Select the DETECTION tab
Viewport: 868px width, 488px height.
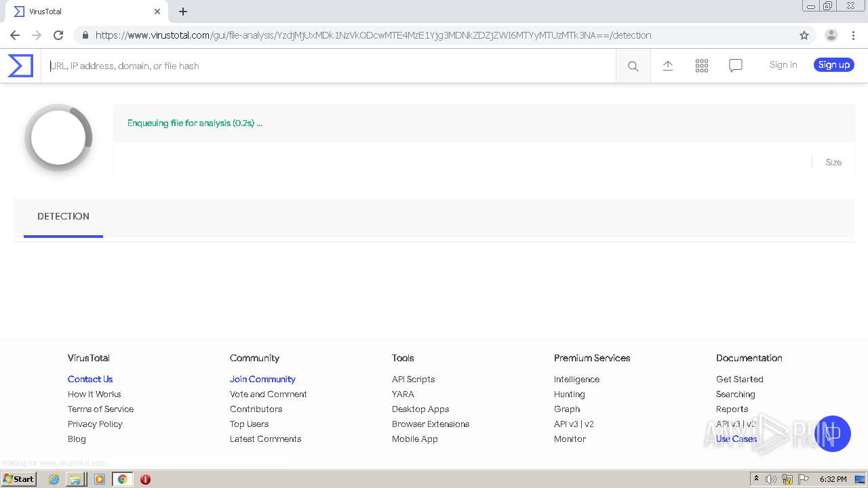[x=63, y=217]
